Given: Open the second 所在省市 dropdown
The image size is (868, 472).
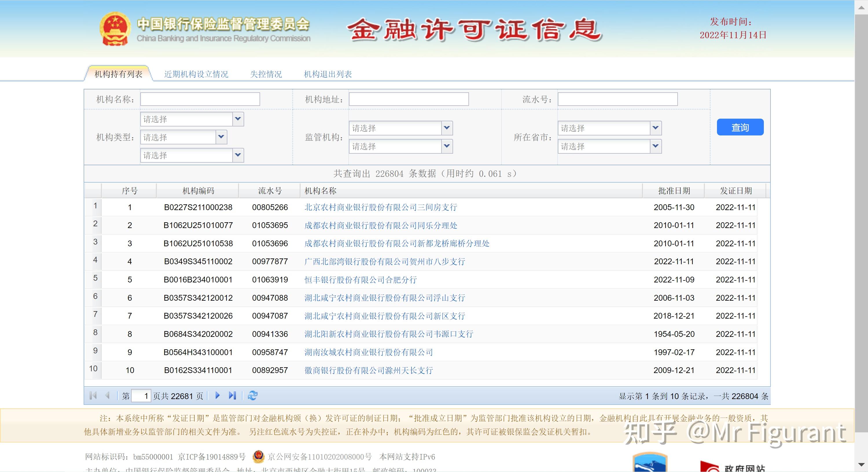Looking at the screenshot, I should 655,146.
